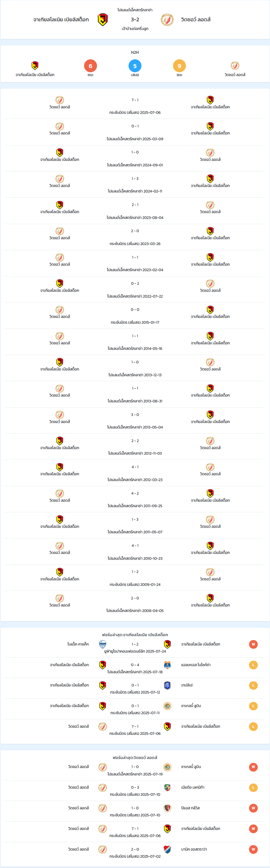Click Baník Ostrava logo in 2-0 friendly
Image resolution: width=270 pixels, height=868 pixels.
[167, 849]
